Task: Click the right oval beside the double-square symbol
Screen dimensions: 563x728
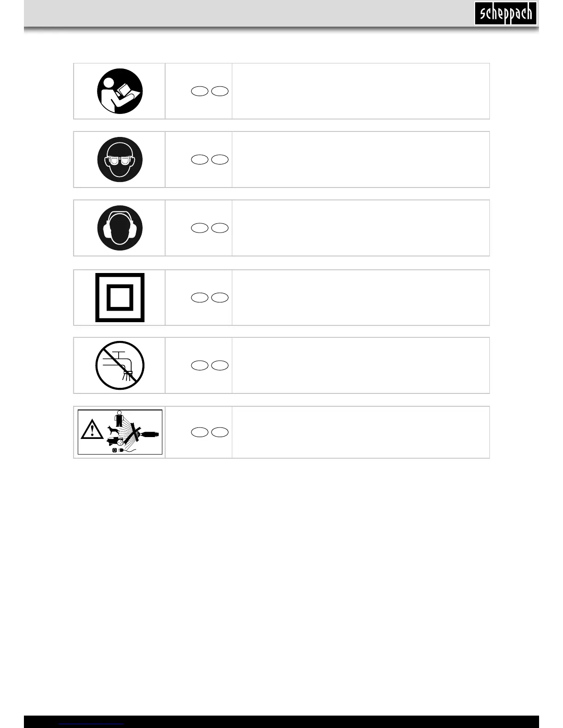Action: point(220,297)
